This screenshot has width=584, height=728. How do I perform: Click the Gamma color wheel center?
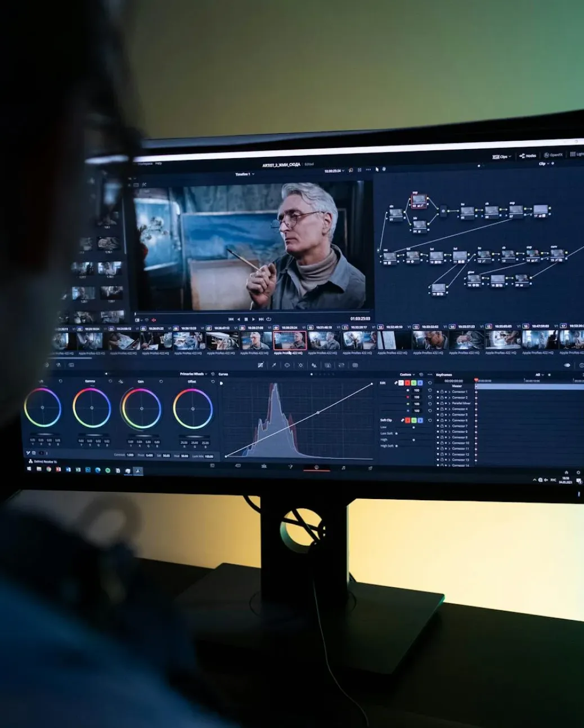pos(92,408)
